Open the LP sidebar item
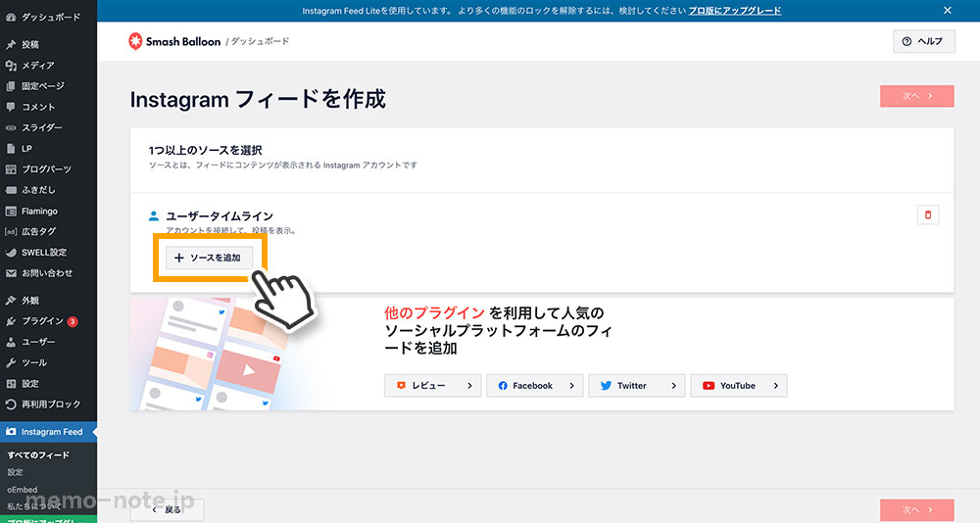Image resolution: width=980 pixels, height=523 pixels. tap(48, 148)
